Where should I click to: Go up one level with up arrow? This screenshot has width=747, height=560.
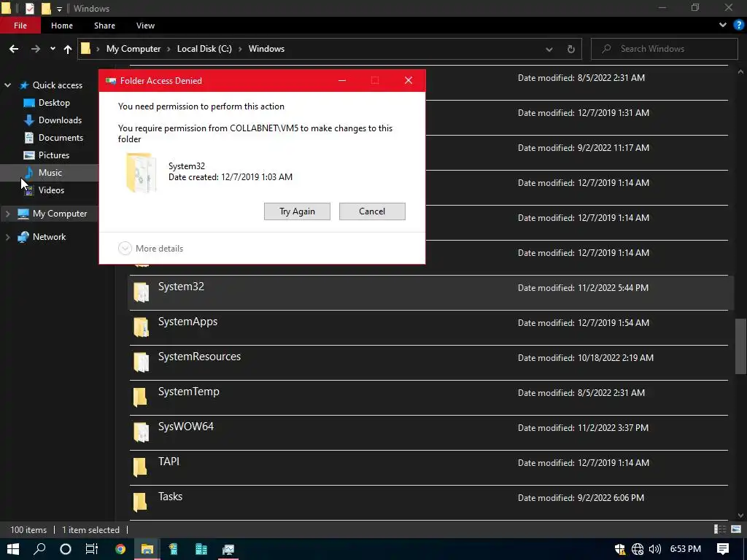click(x=68, y=49)
